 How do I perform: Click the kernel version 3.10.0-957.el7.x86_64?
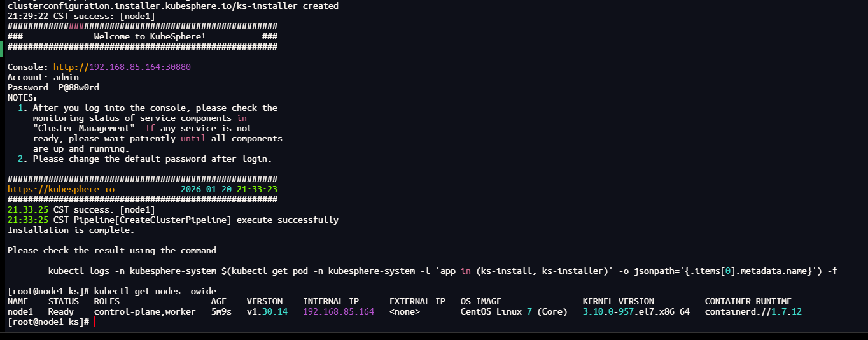coord(636,311)
